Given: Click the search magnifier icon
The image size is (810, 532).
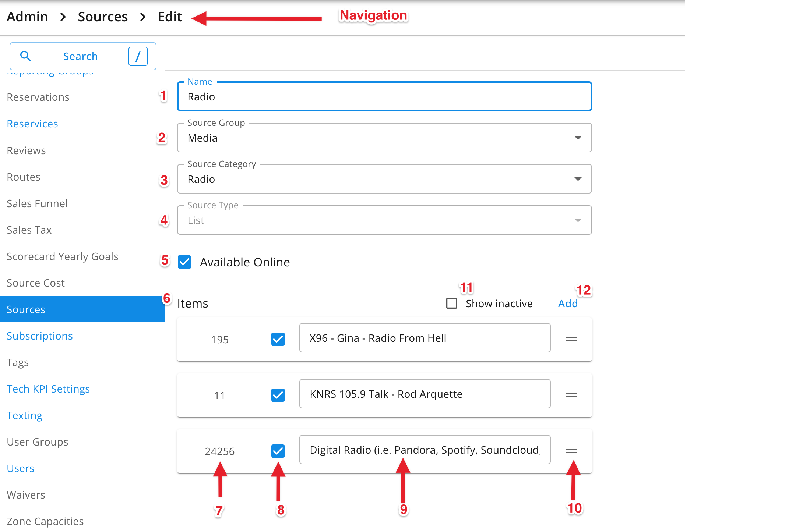Looking at the screenshot, I should pyautogui.click(x=25, y=56).
